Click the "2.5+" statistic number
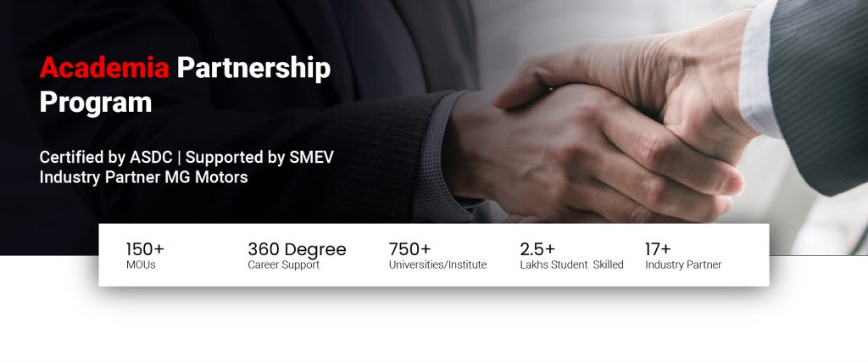This screenshot has width=868, height=362. pyautogui.click(x=537, y=249)
